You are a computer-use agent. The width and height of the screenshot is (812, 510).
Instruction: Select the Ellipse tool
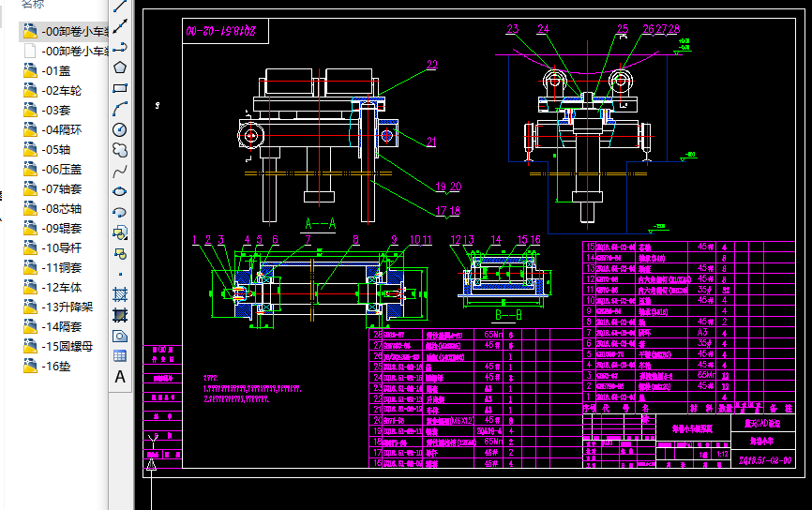[120, 191]
